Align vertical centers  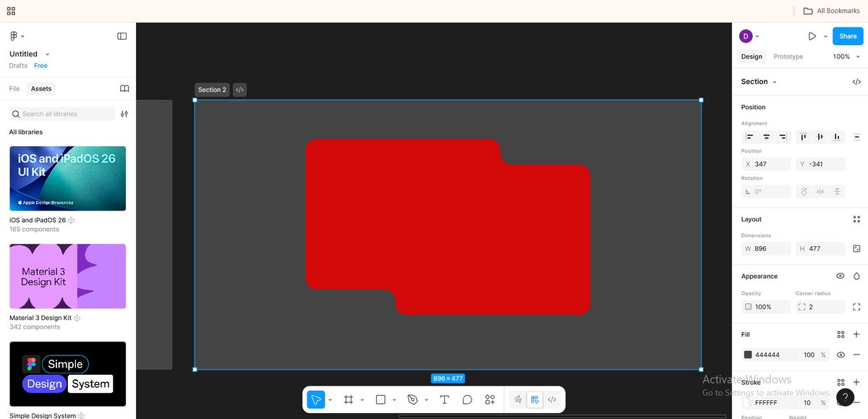click(820, 136)
